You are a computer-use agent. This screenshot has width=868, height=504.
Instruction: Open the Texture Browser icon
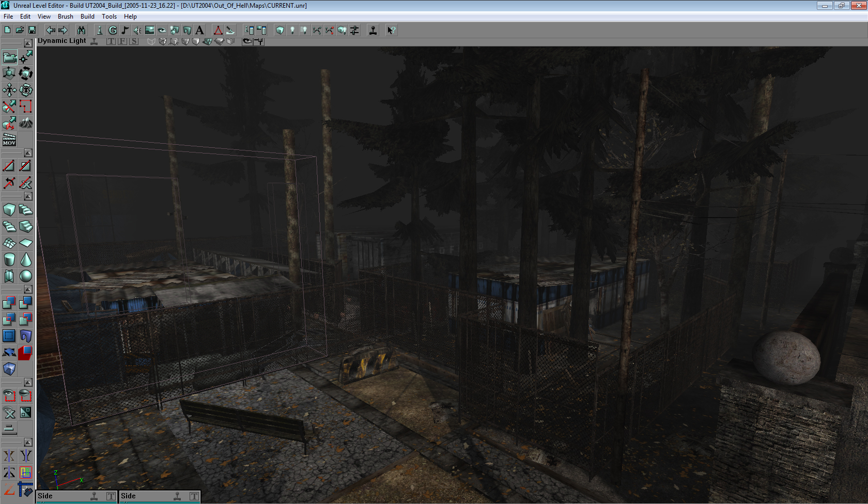point(149,30)
